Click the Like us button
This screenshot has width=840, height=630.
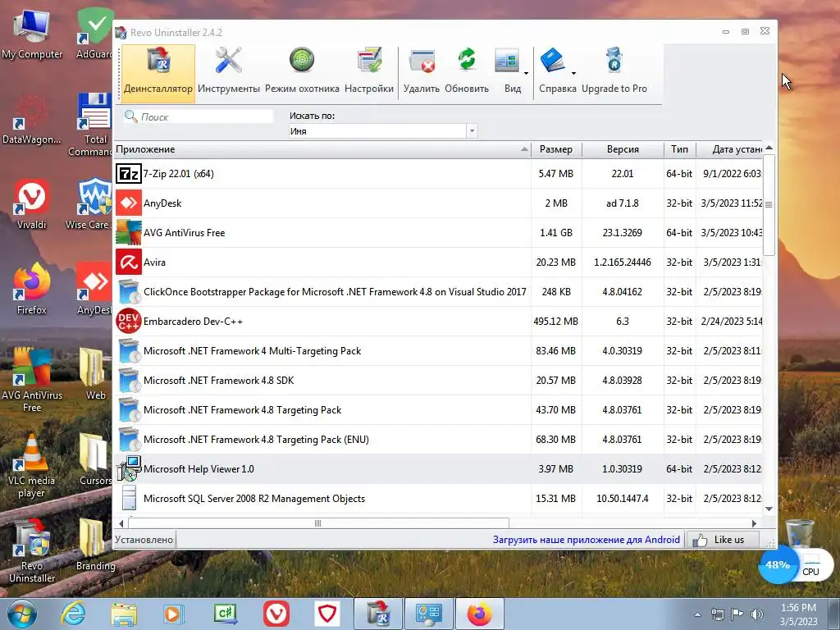coord(722,540)
